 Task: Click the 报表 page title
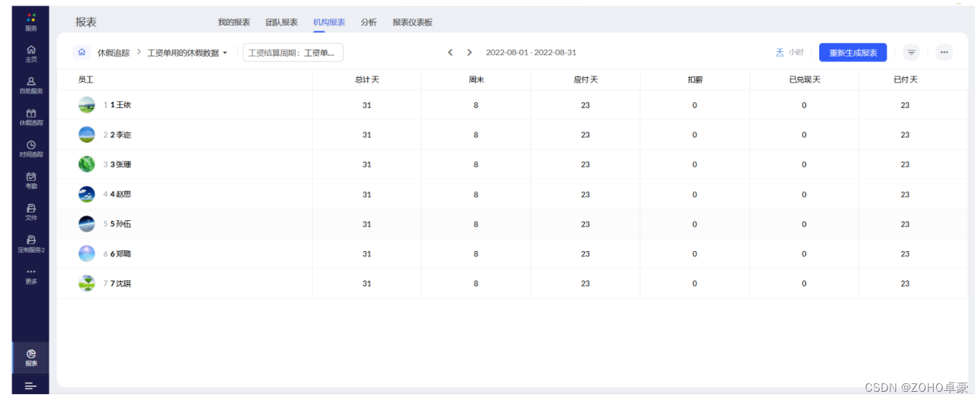(86, 22)
